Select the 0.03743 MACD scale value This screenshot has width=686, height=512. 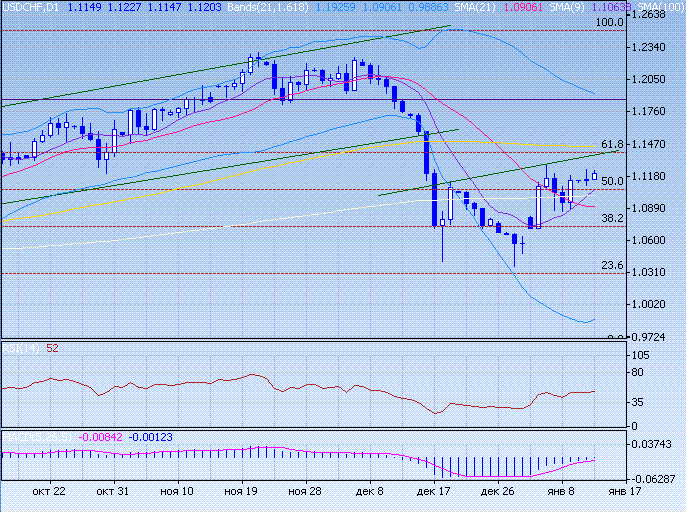coord(653,443)
